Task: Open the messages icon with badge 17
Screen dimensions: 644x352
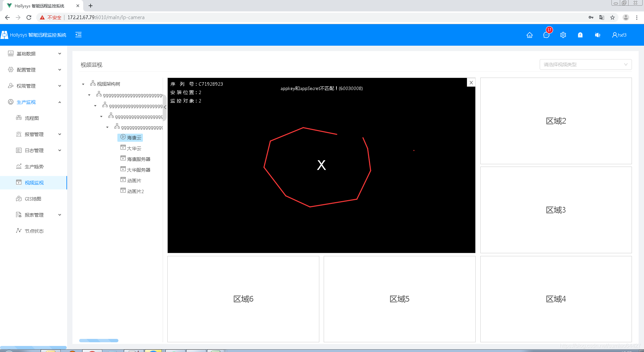Action: pos(546,35)
